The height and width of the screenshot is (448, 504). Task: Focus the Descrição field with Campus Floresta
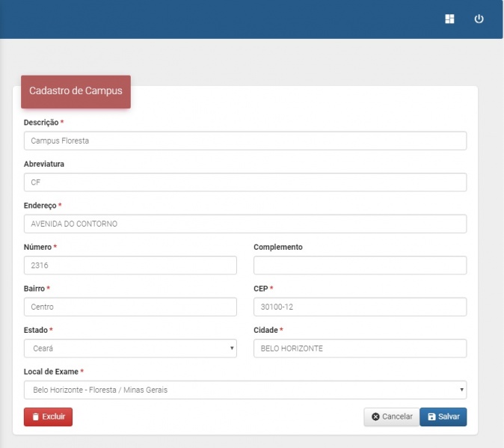tap(245, 141)
